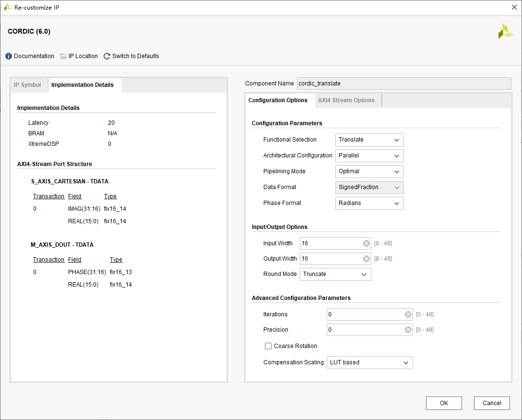Open the CORDIC Documentation via info icon
The width and height of the screenshot is (522, 420).
(x=8, y=56)
